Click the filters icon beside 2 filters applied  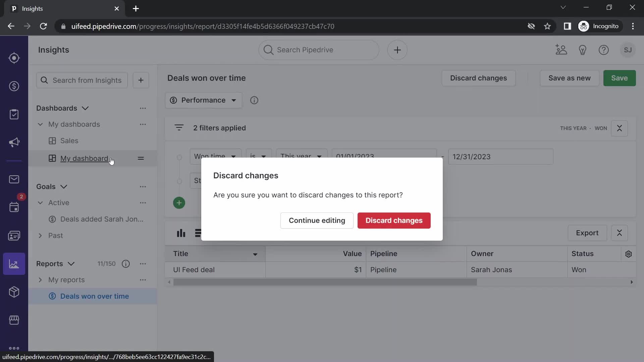179,128
